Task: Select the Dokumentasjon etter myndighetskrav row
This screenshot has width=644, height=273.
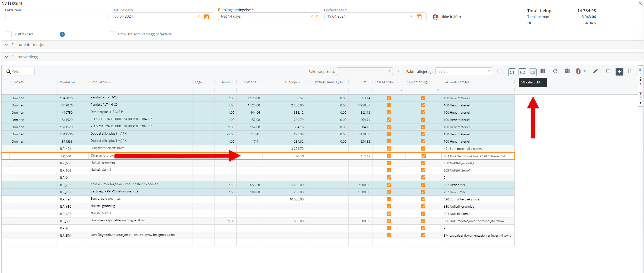Action: pos(258,221)
